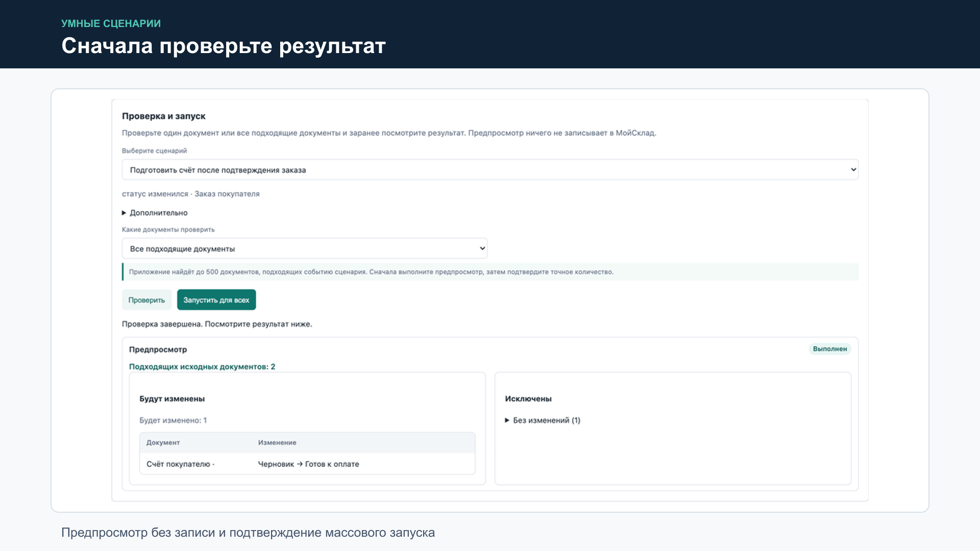Screen dimensions: 980x551
Task: Click the Выберите сценарий label
Action: pos(154,151)
